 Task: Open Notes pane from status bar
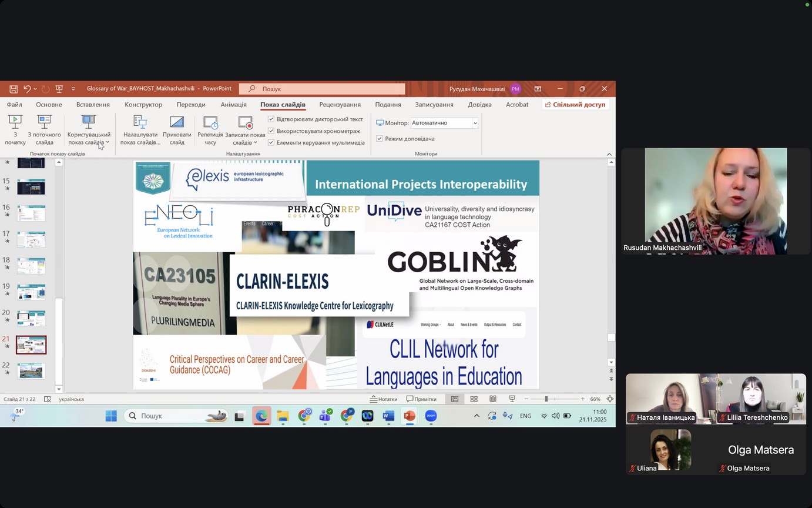tap(383, 399)
